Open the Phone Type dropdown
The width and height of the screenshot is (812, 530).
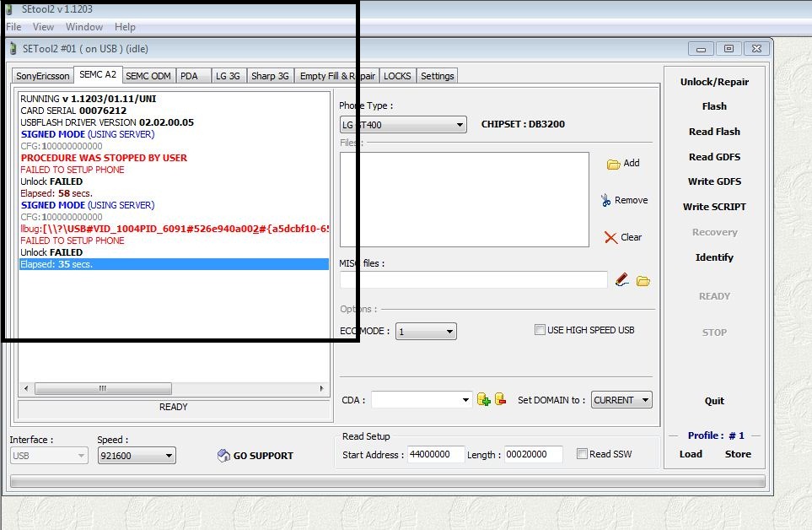tap(403, 125)
